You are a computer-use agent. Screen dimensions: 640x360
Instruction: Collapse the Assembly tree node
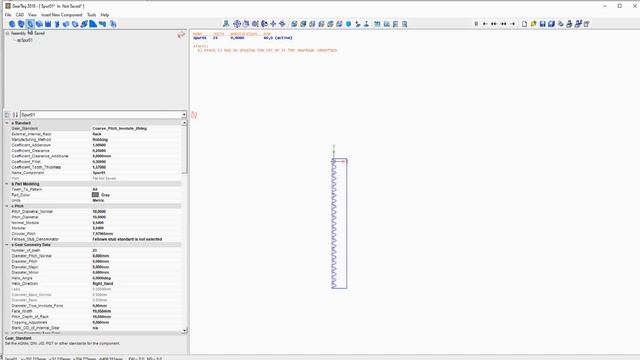pyautogui.click(x=7, y=33)
